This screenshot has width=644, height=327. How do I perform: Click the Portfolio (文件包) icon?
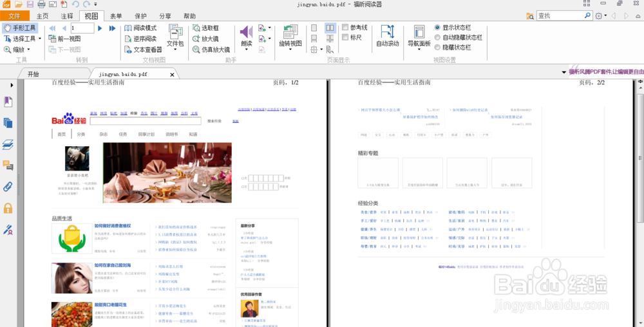[175, 31]
